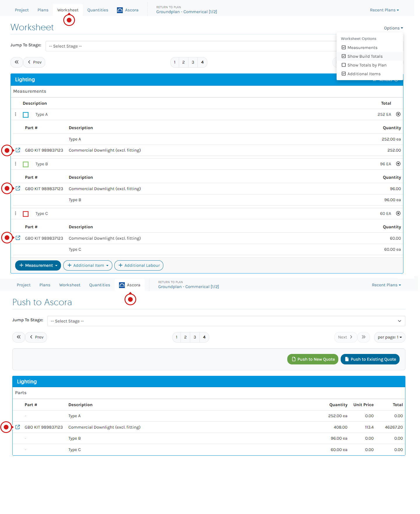The height and width of the screenshot is (514, 420).
Task: Click blue Type A colour swatch
Action: click(x=26, y=115)
